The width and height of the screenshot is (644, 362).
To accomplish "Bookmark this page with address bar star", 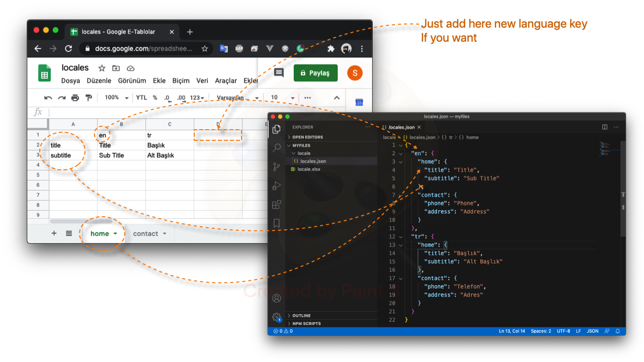I will click(205, 49).
